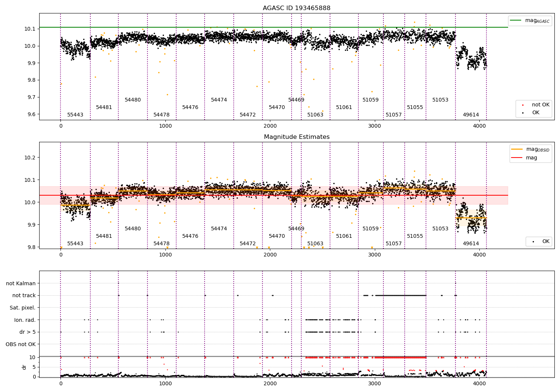
Task: Click y-axis tick 9.6 in the top plot
Action: point(31,115)
